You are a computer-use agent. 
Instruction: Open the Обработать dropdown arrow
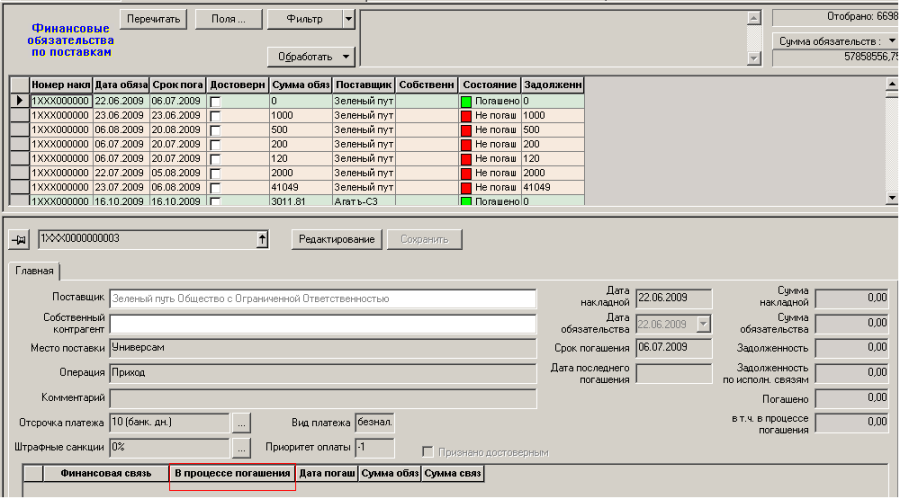346,57
